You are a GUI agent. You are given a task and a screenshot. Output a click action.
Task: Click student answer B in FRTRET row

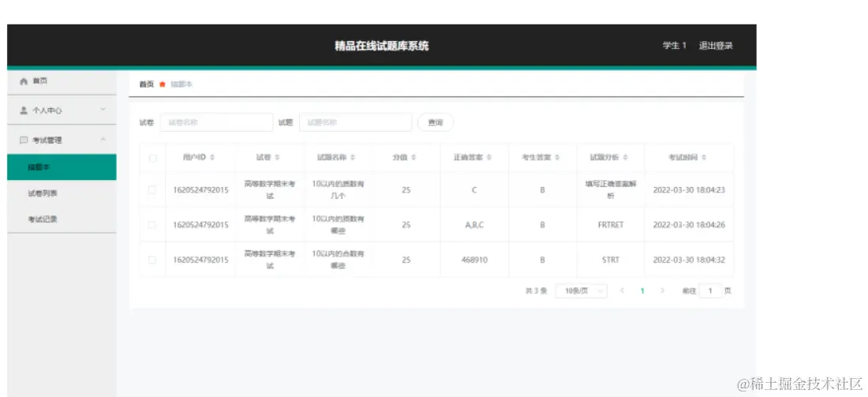pos(543,225)
